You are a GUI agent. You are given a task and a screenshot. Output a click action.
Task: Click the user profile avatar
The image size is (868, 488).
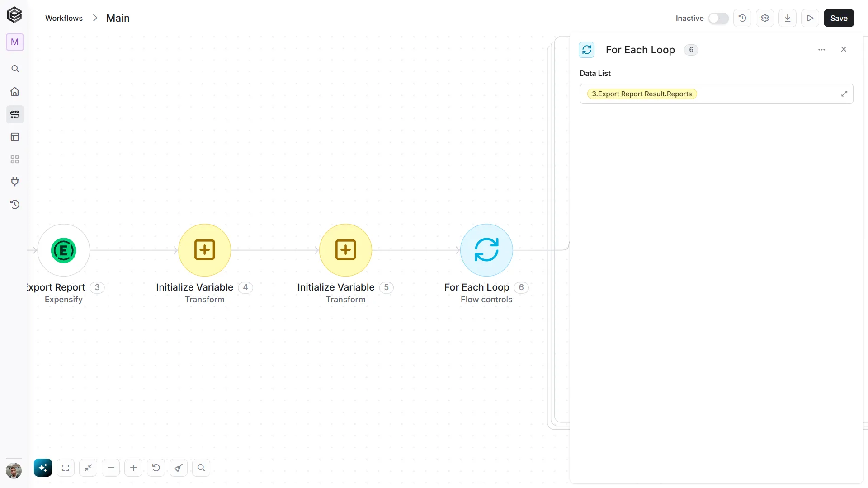coord(14,471)
